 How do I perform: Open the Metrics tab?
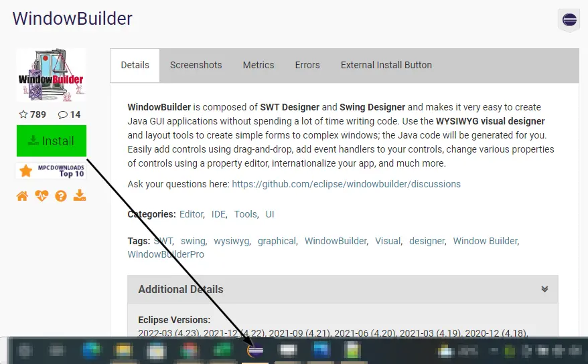tap(259, 65)
